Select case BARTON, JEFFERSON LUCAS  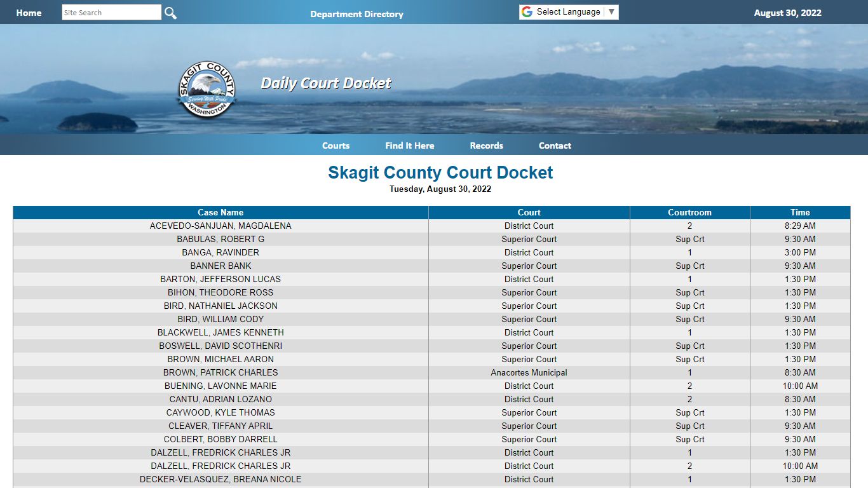(x=220, y=279)
